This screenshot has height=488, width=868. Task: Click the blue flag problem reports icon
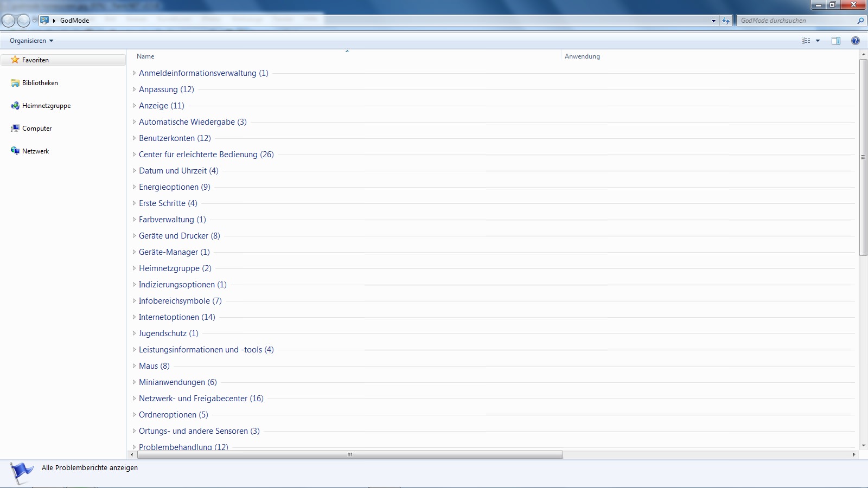21,473
